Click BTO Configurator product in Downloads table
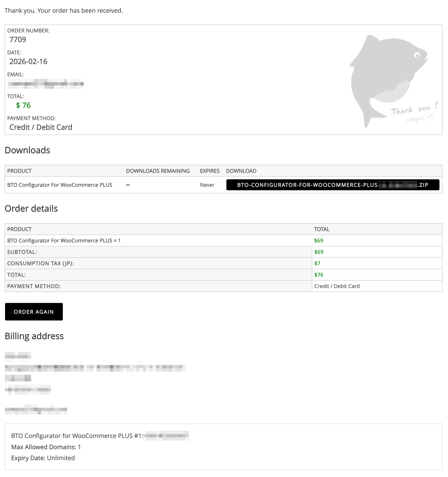Viewport: 448px width, 477px height. 60,185
